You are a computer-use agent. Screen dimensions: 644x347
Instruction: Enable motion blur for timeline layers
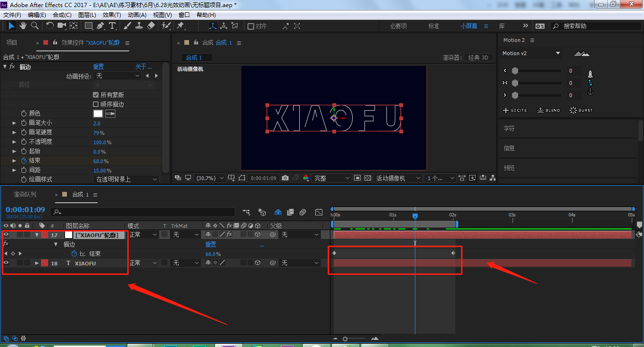point(303,212)
